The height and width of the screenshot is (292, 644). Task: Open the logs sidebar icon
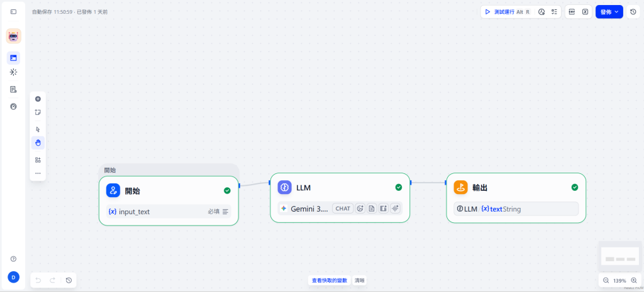coord(14,89)
